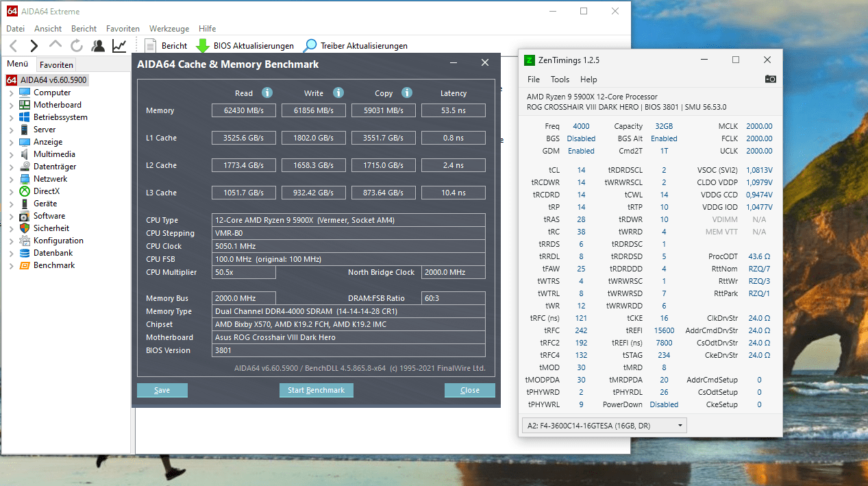
Task: Click the AIDA64 back navigation arrow
Action: point(13,46)
